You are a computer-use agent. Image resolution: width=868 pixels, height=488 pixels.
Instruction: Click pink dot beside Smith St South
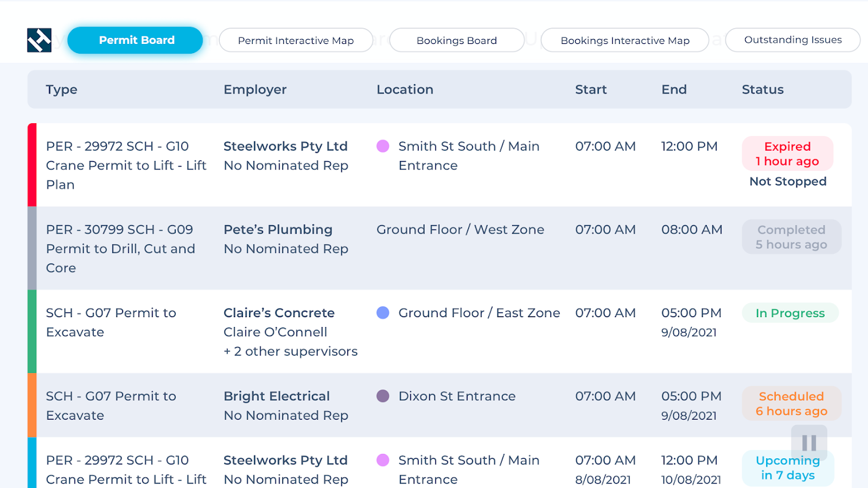tap(383, 146)
